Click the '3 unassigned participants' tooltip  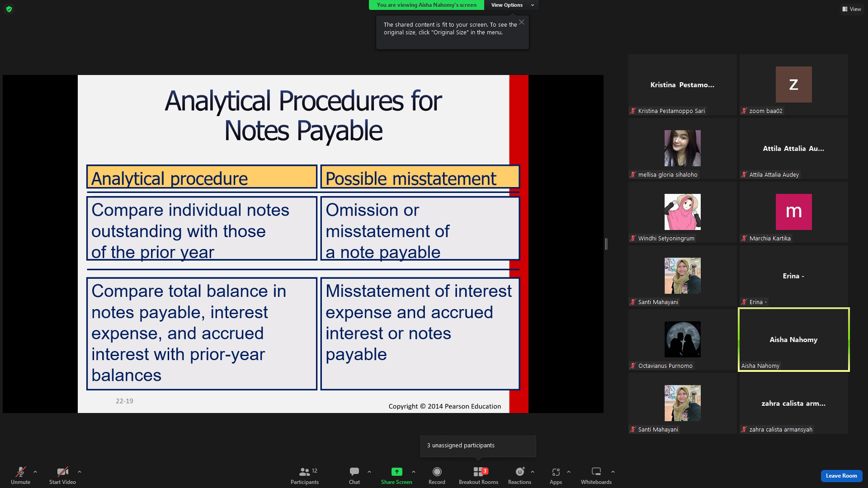coord(478,446)
